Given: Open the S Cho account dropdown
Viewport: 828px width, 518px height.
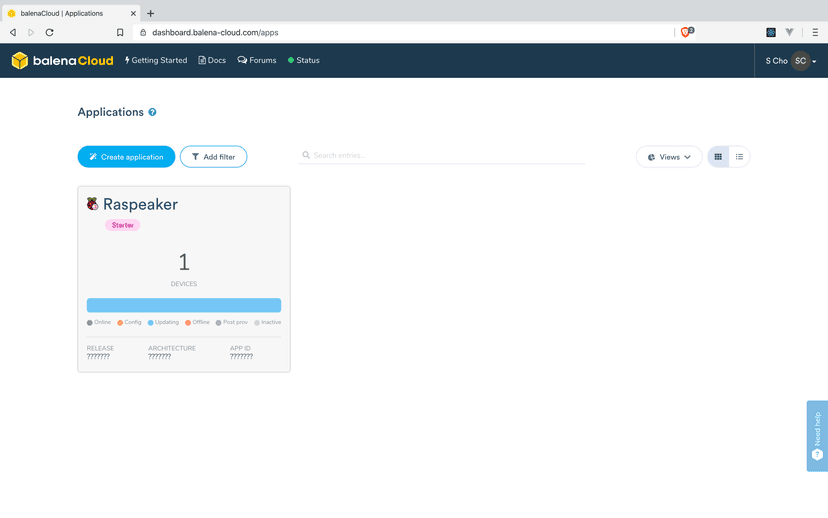Looking at the screenshot, I should click(791, 61).
